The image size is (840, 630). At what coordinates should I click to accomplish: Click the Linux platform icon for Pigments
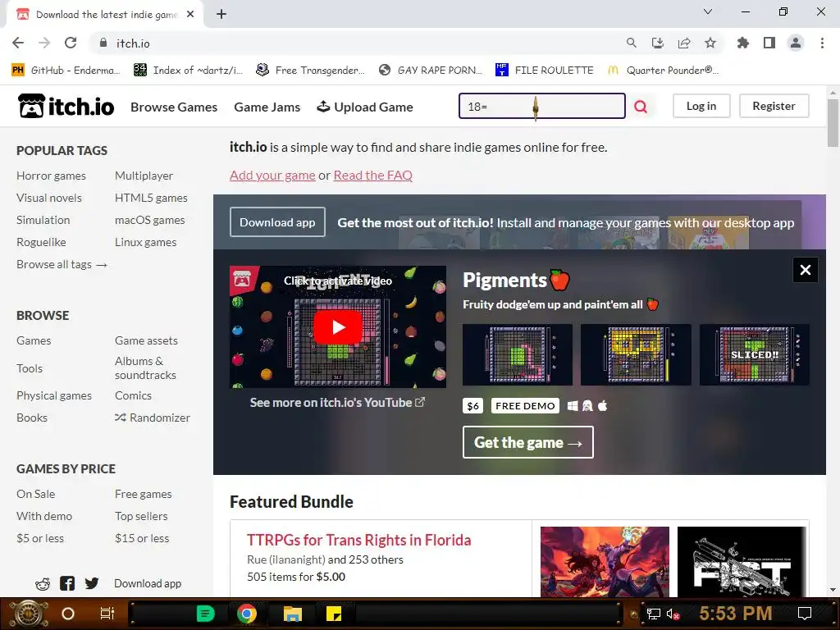[587, 406]
